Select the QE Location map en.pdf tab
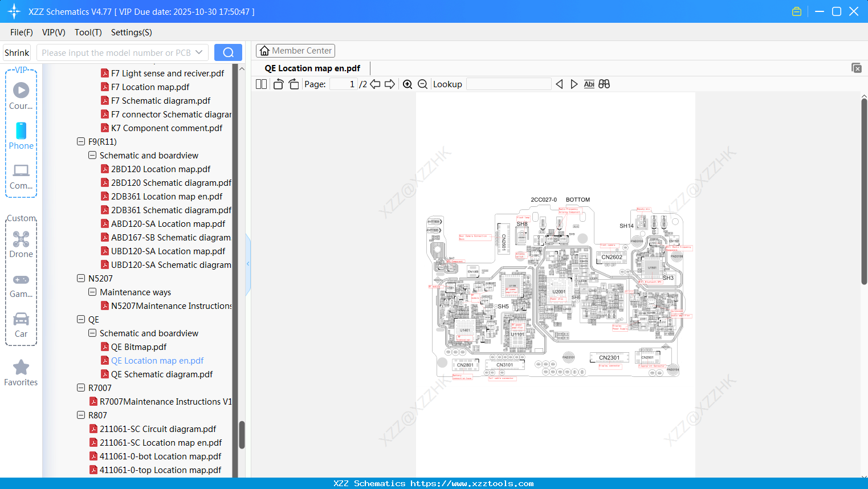The width and height of the screenshot is (868, 489). pyautogui.click(x=312, y=68)
